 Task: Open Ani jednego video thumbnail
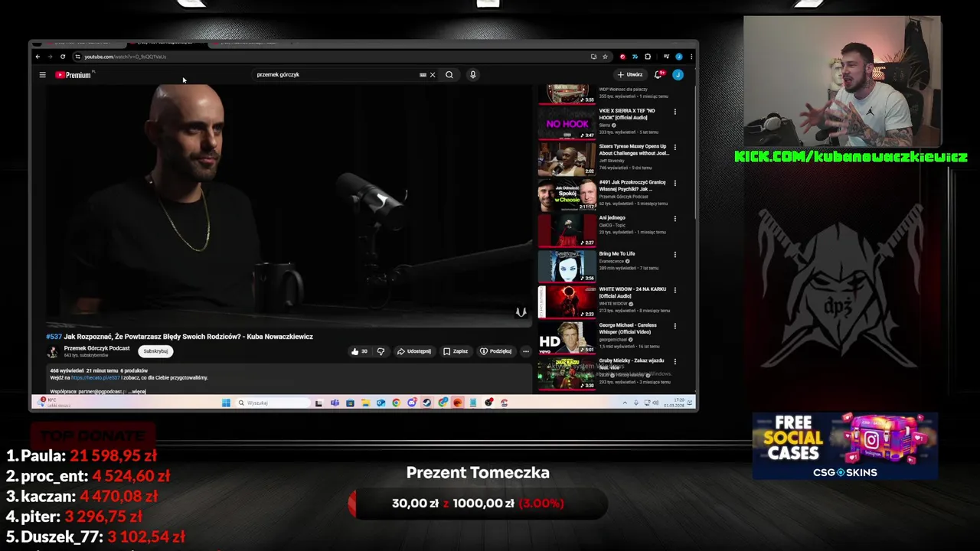click(x=567, y=230)
